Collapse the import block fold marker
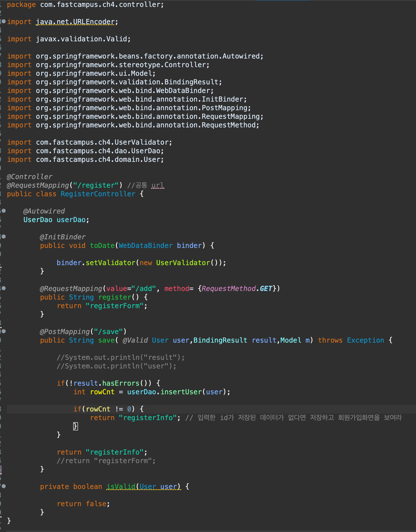This screenshot has height=532, width=416. [x=4, y=22]
